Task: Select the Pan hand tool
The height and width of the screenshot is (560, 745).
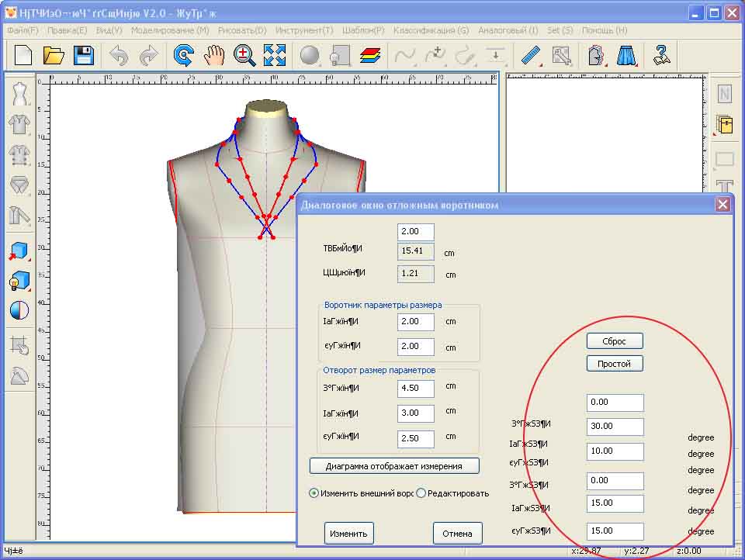Action: point(214,55)
